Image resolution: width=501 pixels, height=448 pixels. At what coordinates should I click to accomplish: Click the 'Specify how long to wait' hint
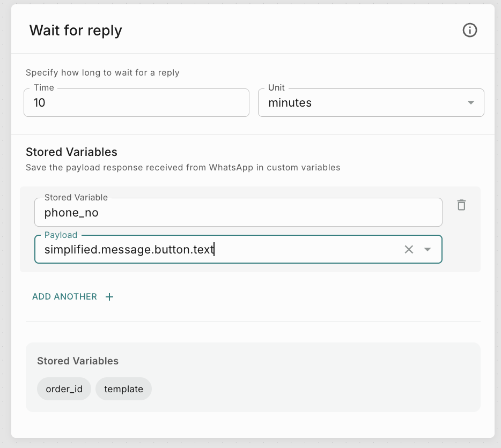point(102,73)
